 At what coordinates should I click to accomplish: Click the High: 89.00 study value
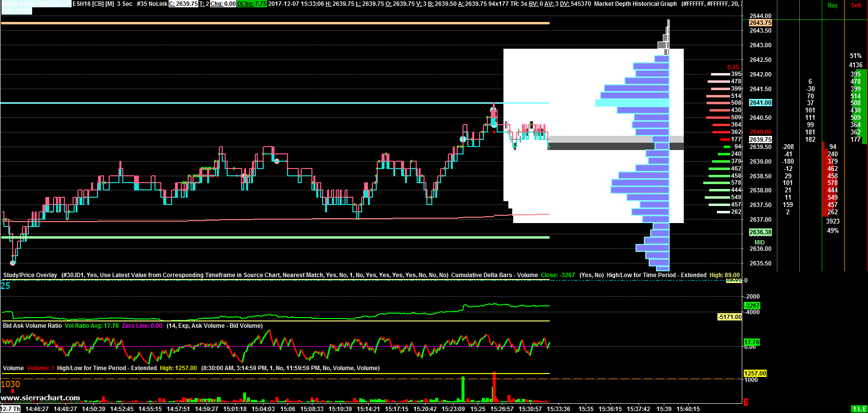tap(725, 275)
